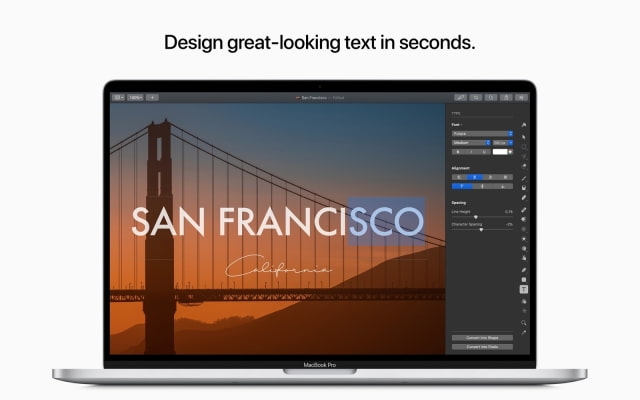Open the white text color swatch

point(500,152)
